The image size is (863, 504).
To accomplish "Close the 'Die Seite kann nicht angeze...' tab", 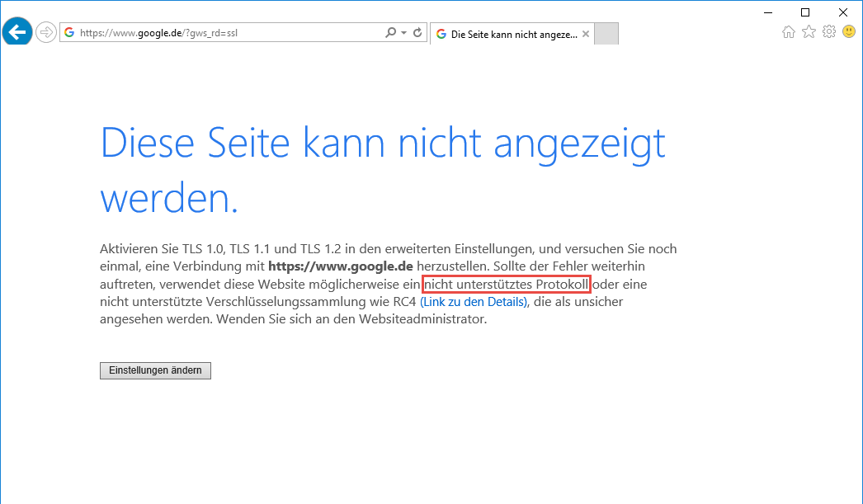I will 586,35.
